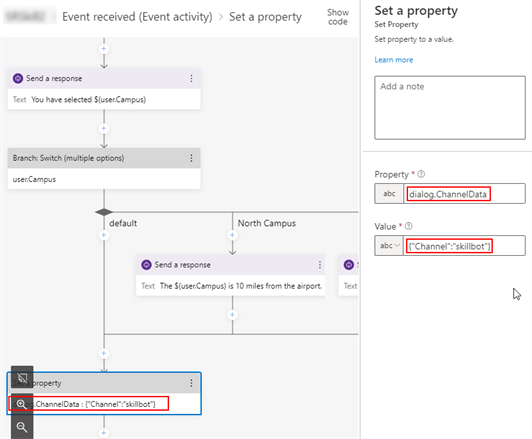Add an action below the Set a property node
Viewport: 532px width, 439px height.
[x=104, y=433]
